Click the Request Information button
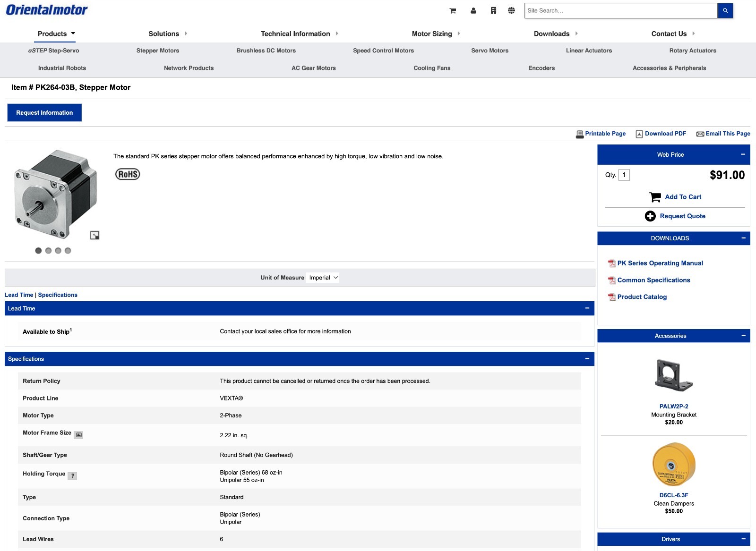Image resolution: width=756 pixels, height=551 pixels. click(x=44, y=113)
